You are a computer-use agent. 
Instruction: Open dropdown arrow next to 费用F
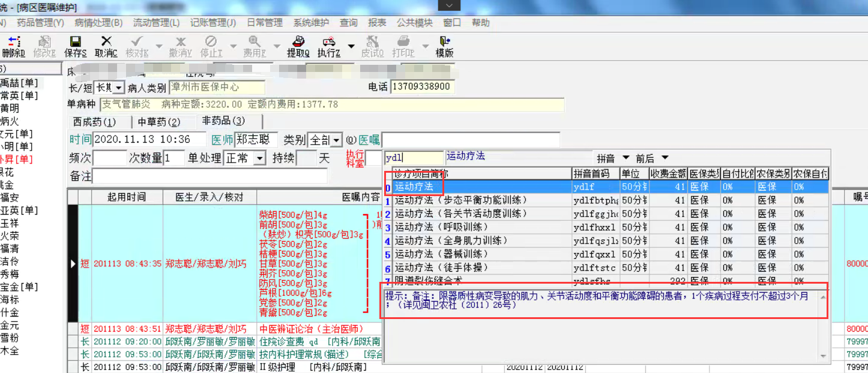(277, 46)
